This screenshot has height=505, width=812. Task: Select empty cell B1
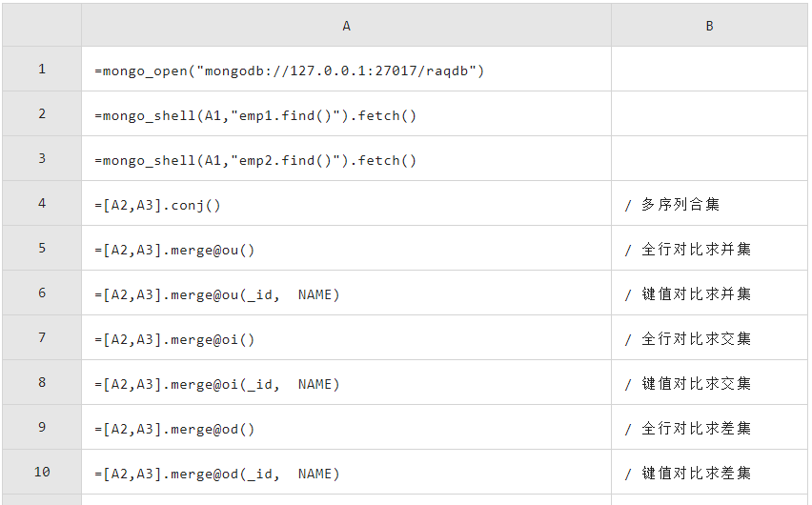point(709,69)
